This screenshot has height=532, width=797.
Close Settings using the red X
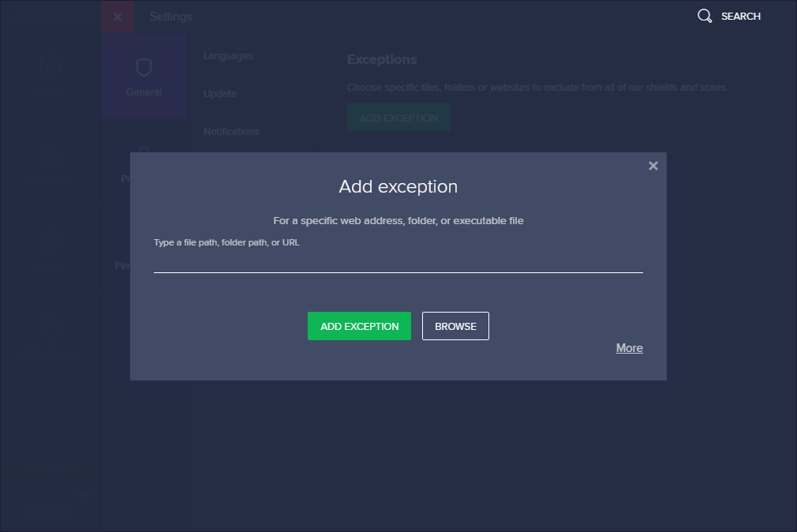click(118, 17)
